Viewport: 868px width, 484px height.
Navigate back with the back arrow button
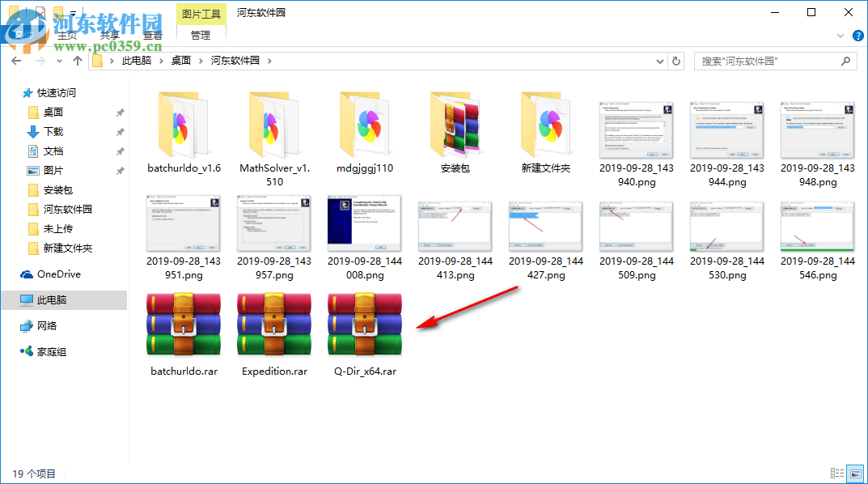pyautogui.click(x=16, y=60)
